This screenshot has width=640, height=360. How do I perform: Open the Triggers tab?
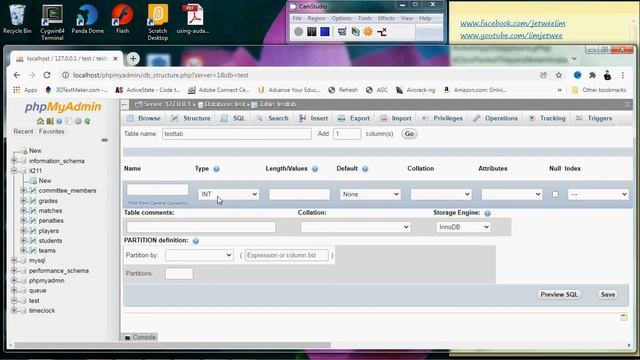pyautogui.click(x=594, y=118)
